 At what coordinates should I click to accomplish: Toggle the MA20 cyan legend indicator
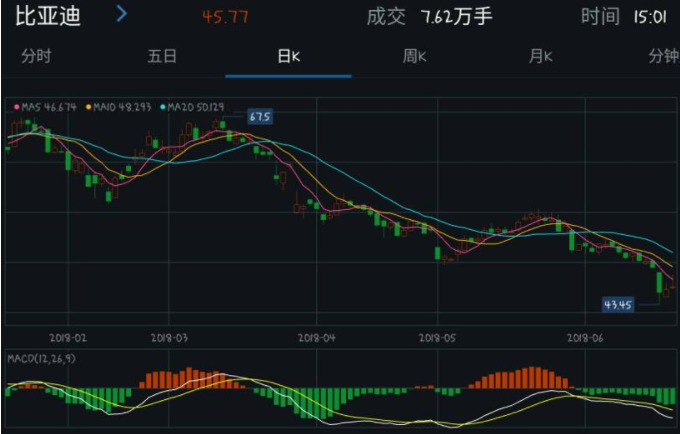coord(162,106)
